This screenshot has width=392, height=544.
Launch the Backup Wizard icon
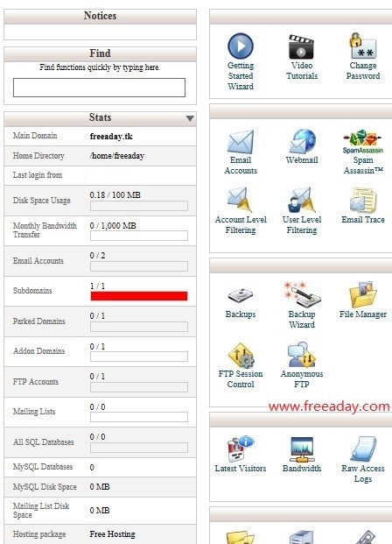[x=302, y=294]
